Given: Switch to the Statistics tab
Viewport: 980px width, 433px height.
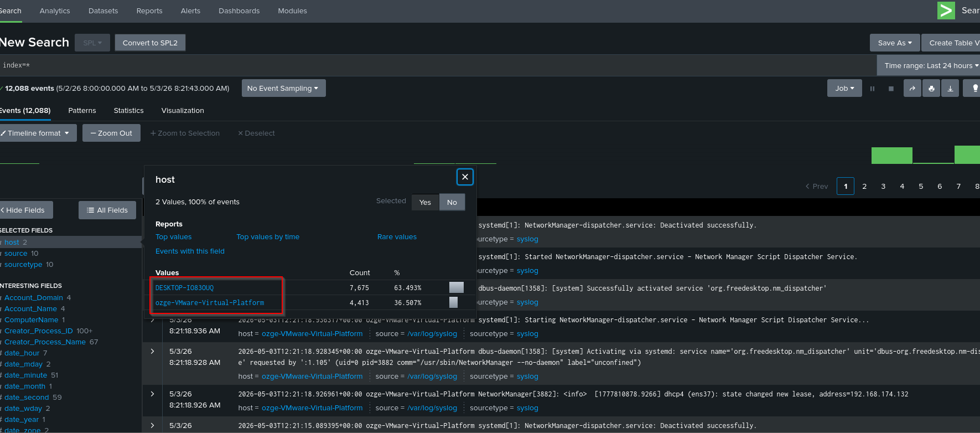Looking at the screenshot, I should pyautogui.click(x=128, y=110).
